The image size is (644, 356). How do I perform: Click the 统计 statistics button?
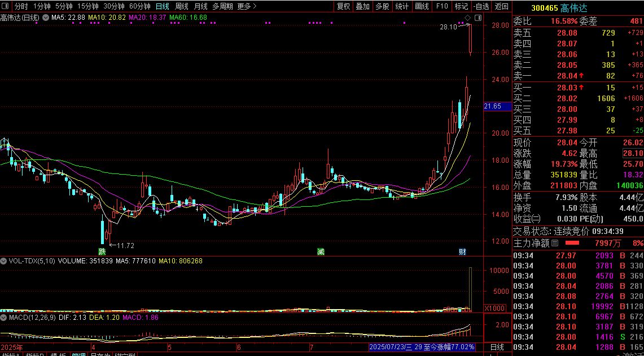pyautogui.click(x=402, y=6)
